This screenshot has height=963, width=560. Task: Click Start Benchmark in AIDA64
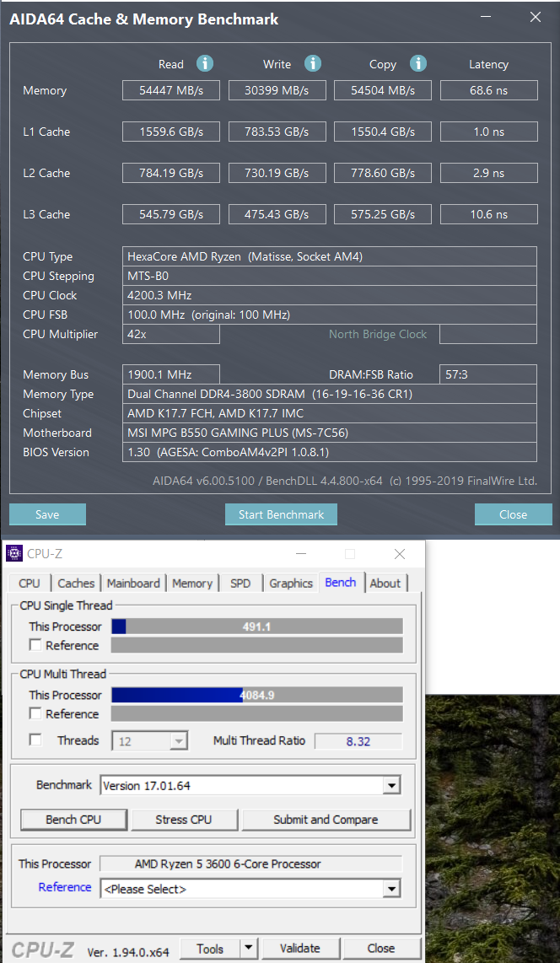tap(281, 514)
